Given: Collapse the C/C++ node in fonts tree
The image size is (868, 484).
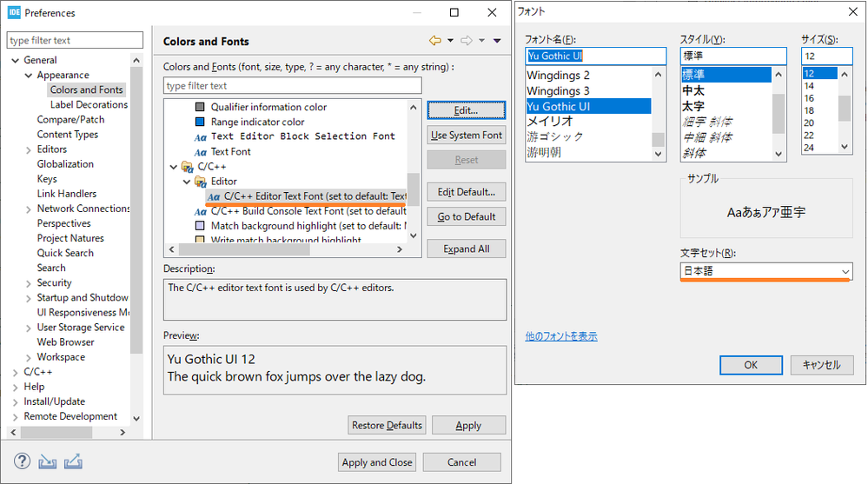Looking at the screenshot, I should tap(173, 166).
